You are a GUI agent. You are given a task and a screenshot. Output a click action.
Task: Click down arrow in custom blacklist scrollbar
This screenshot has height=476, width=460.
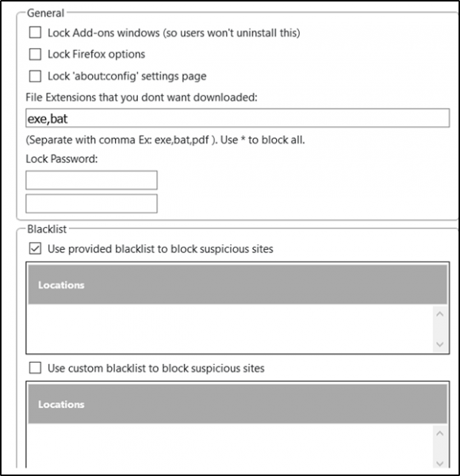tap(439, 463)
